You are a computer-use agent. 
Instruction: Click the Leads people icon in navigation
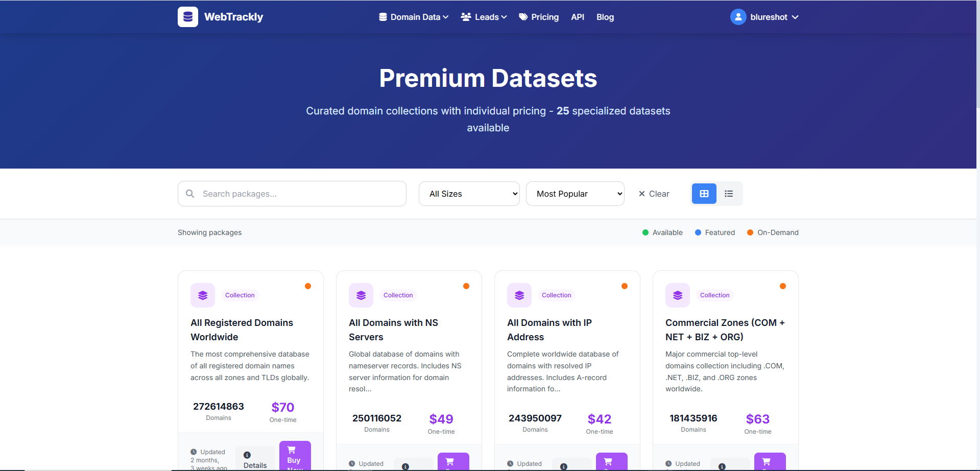pyautogui.click(x=465, y=17)
